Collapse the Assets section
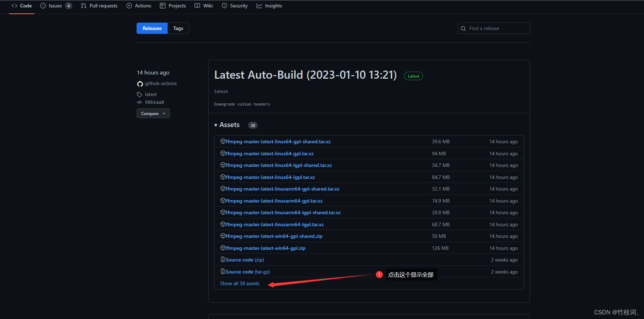This screenshot has height=319, width=644. click(x=227, y=125)
